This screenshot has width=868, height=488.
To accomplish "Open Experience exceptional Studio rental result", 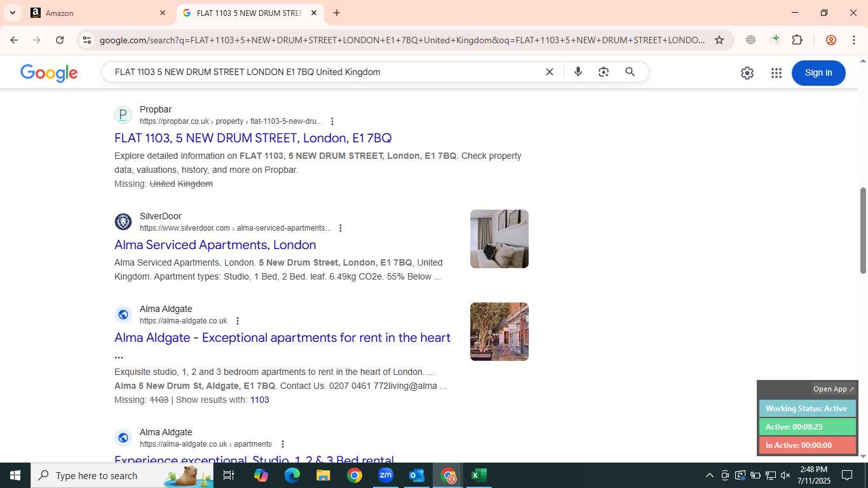I will (x=254, y=458).
